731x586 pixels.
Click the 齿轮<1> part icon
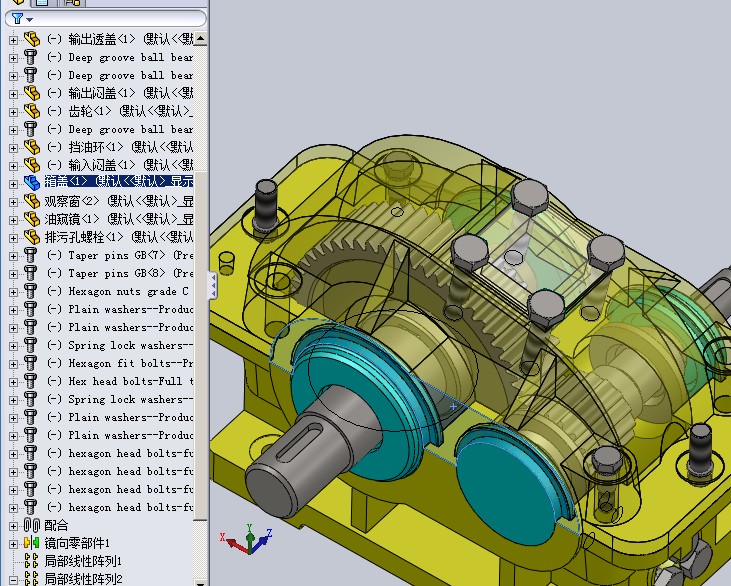point(32,111)
